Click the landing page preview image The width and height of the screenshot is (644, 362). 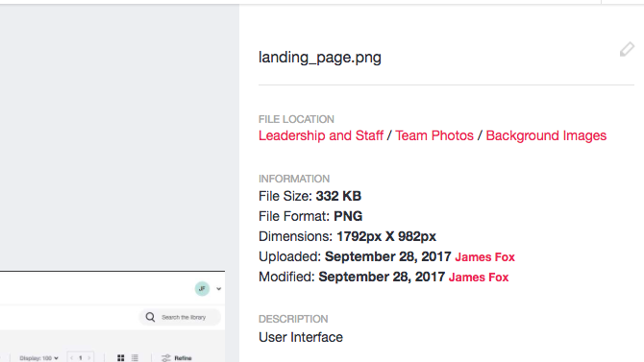112,317
